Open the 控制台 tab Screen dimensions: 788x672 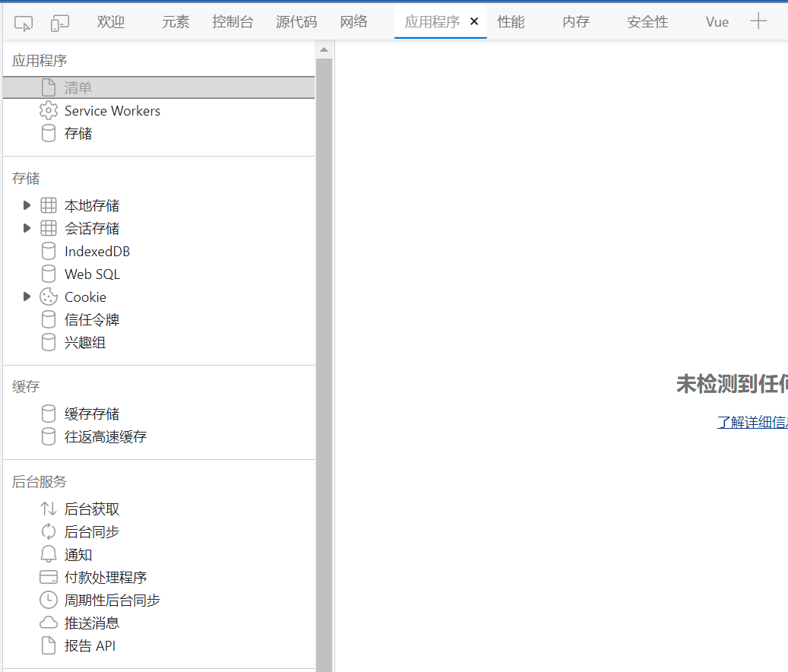(x=233, y=22)
